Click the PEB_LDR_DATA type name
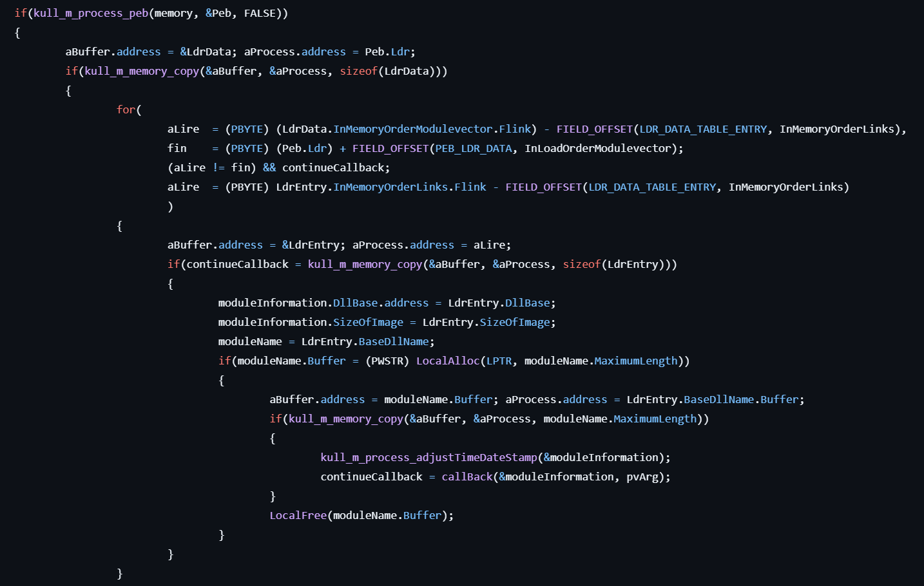 (474, 148)
